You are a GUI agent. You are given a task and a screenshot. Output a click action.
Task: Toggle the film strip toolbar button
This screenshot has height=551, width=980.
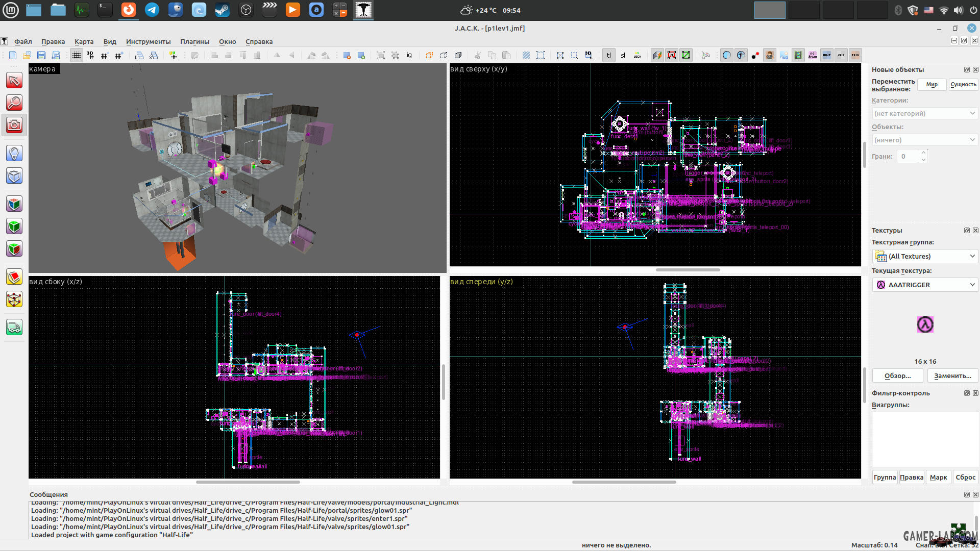point(798,55)
